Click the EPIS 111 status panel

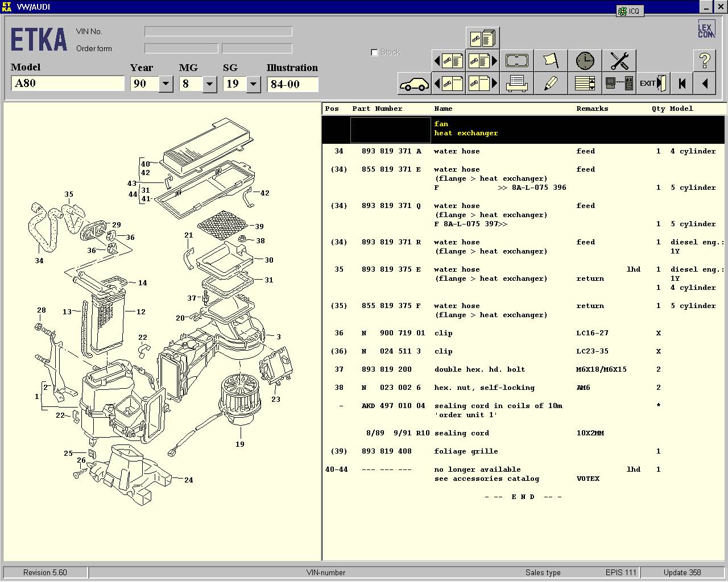[621, 572]
